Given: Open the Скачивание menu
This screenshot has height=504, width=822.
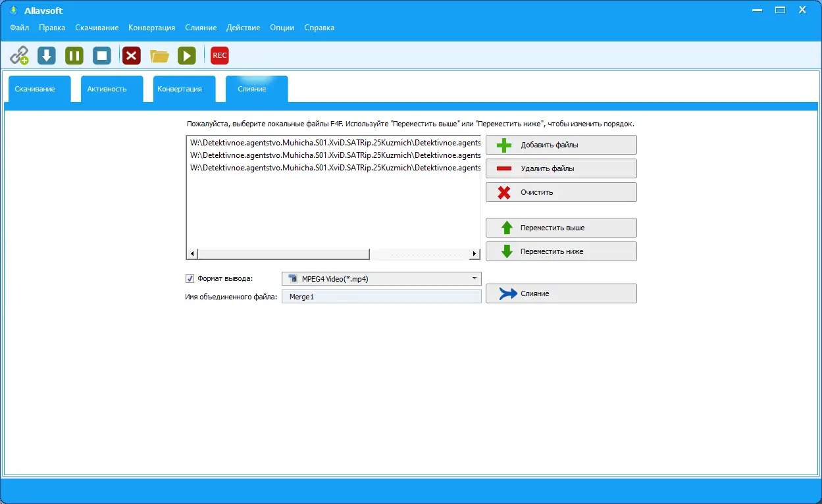Looking at the screenshot, I should coord(97,28).
